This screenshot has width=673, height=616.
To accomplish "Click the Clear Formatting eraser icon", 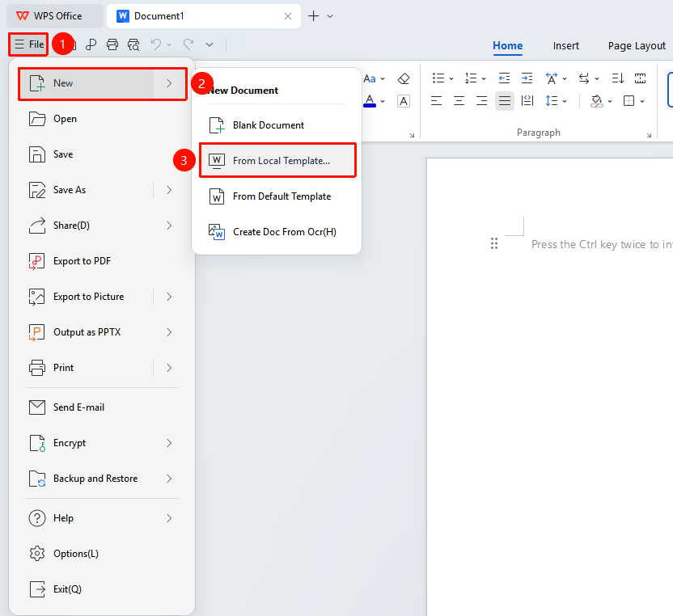I will pos(404,78).
